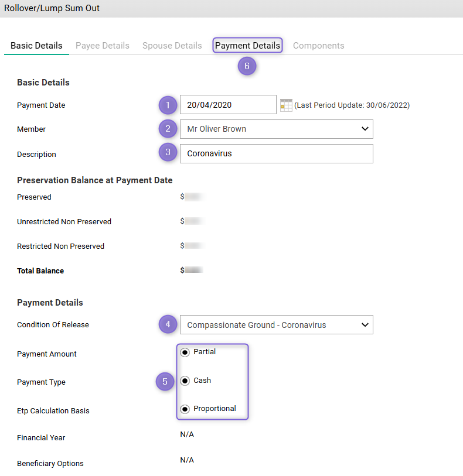Screen dimensions: 463x476
Task: Click the Payment Date input field
Action: click(228, 105)
